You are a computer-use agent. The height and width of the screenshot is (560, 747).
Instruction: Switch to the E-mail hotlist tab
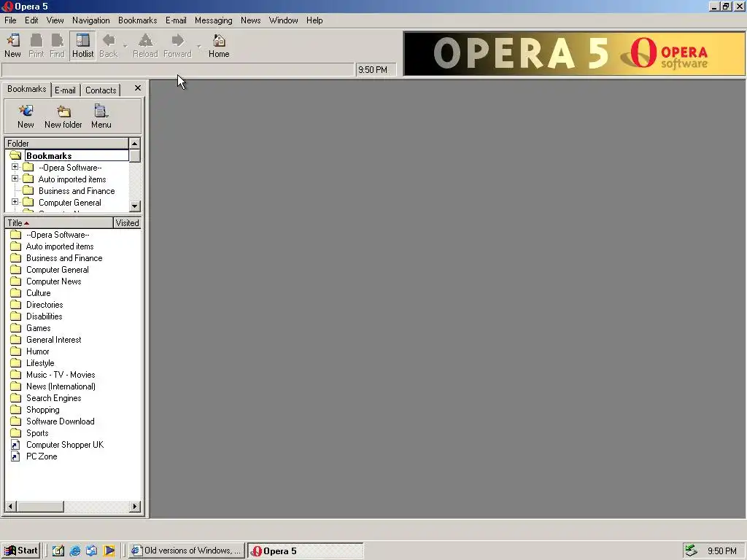[x=65, y=90]
